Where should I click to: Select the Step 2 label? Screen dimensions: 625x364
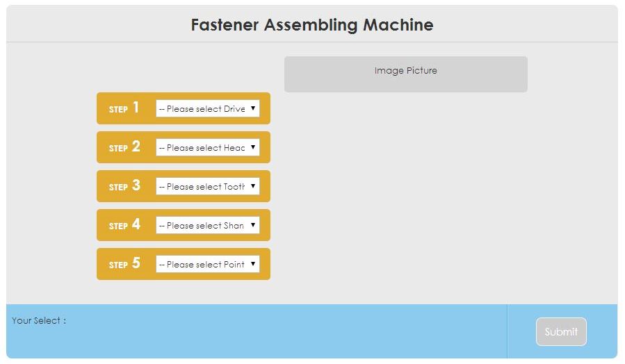coord(124,147)
